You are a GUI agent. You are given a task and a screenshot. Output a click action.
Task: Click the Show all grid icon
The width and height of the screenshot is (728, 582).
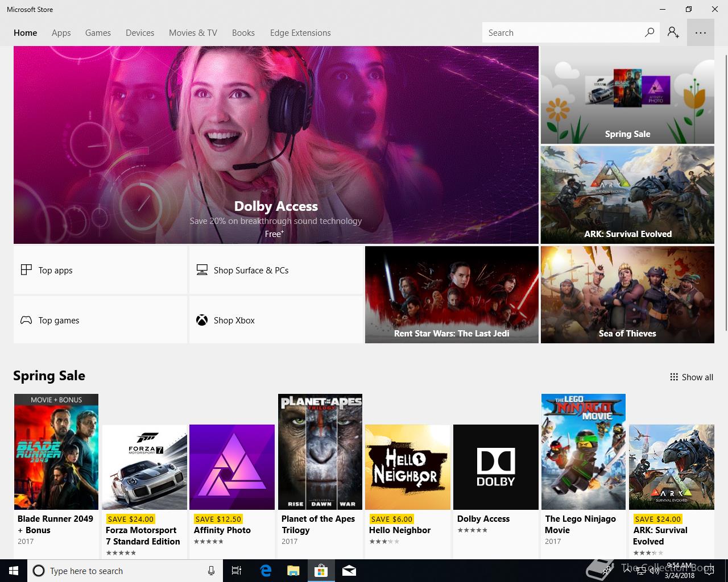674,377
